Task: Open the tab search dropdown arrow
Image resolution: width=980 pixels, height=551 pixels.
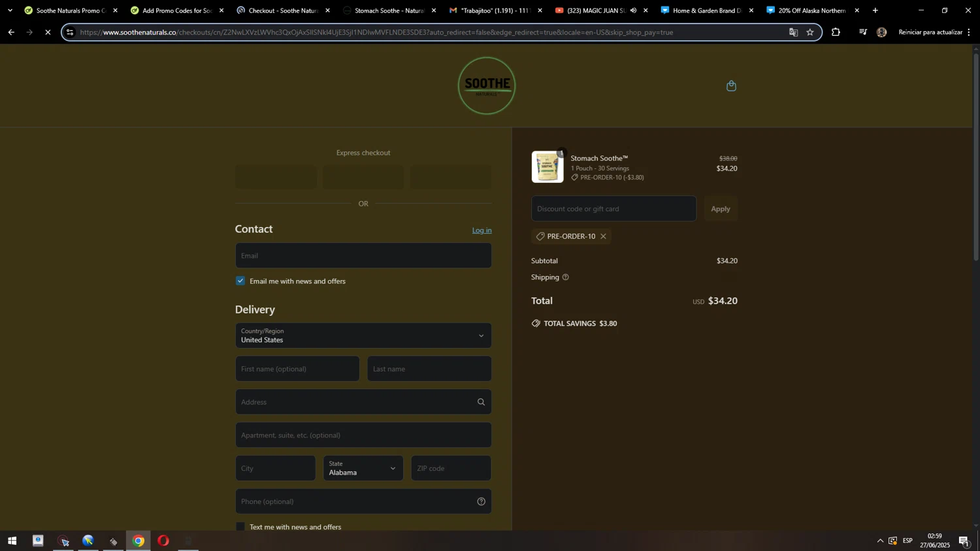Action: coord(10,10)
